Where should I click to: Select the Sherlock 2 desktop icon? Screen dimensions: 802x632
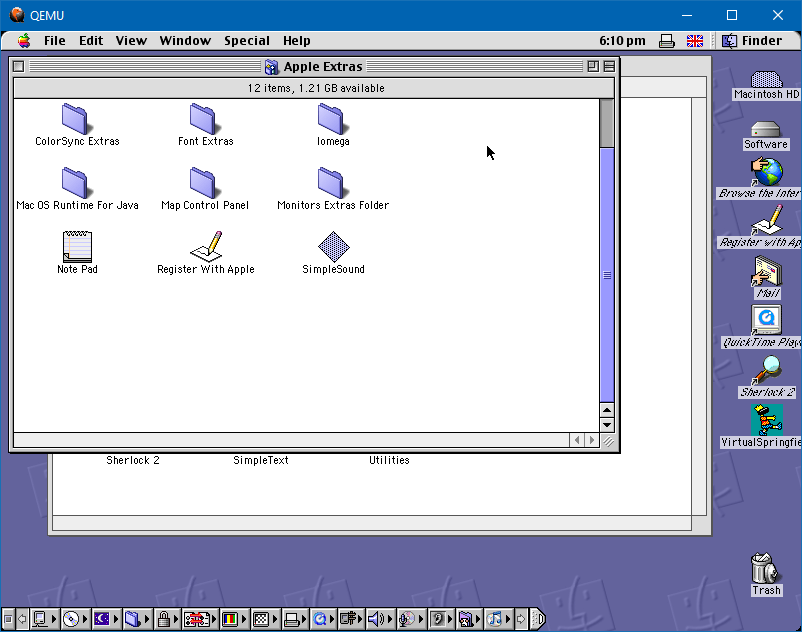(x=767, y=371)
